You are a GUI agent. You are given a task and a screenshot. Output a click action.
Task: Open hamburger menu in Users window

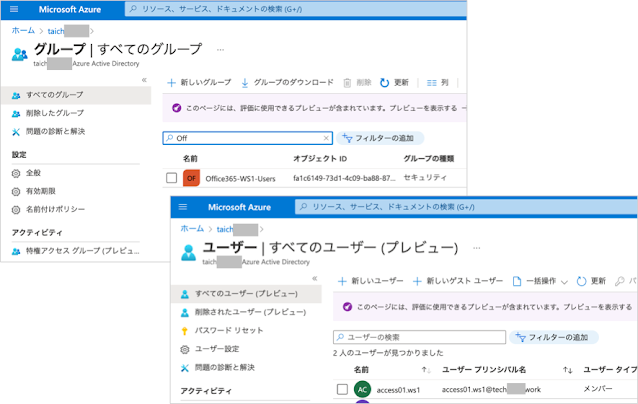(183, 207)
